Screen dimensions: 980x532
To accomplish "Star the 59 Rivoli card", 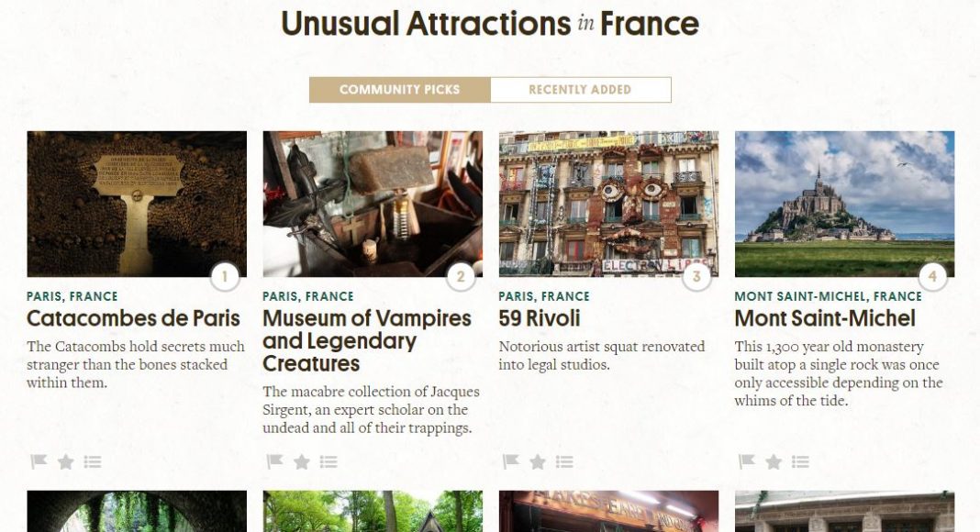I will tap(538, 461).
